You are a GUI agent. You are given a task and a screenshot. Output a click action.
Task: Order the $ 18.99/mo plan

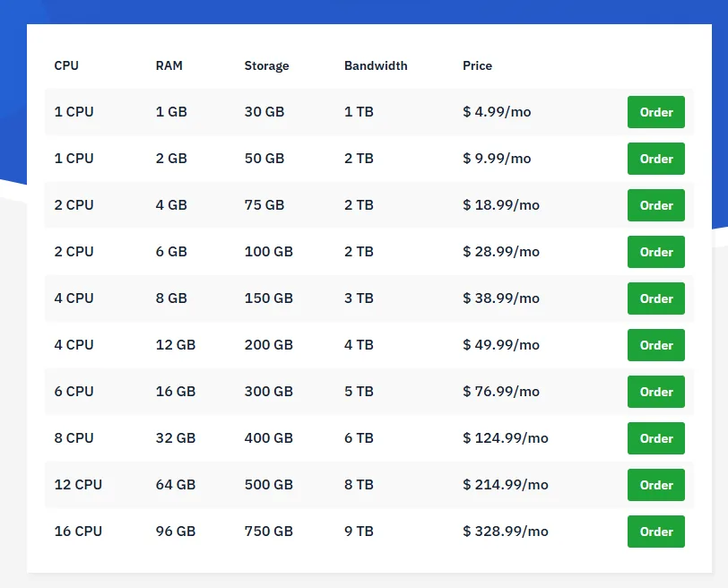coord(655,205)
